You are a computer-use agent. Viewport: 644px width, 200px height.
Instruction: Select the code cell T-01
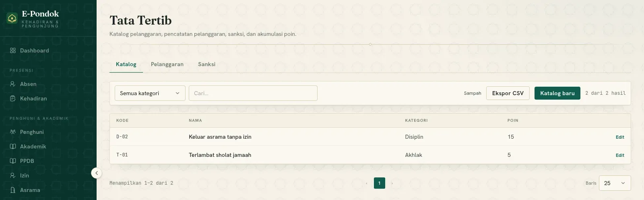[122, 155]
